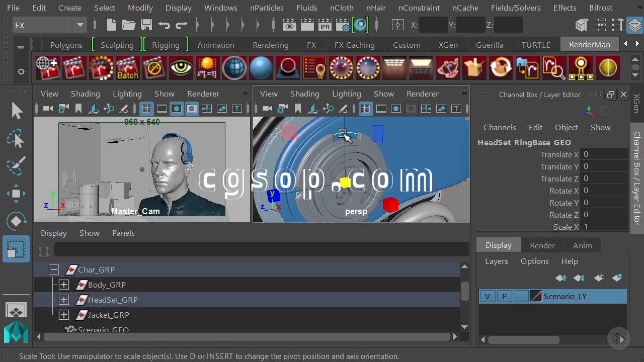The image size is (644, 362).
Task: Open the shelf options gear menu
Action: click(21, 72)
